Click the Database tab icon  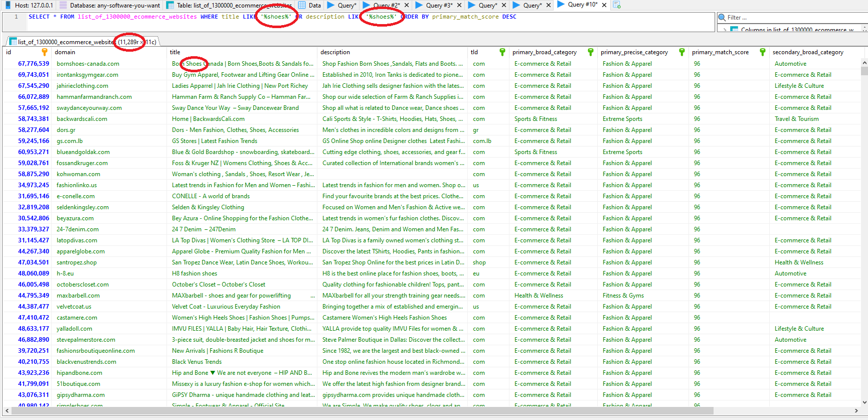coord(63,5)
